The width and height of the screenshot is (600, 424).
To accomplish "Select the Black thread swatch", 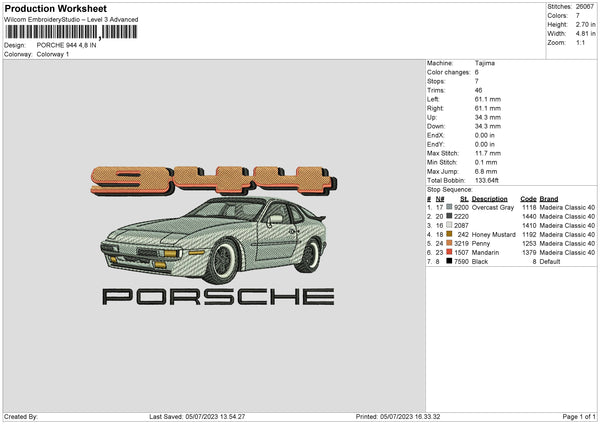I will point(450,260).
